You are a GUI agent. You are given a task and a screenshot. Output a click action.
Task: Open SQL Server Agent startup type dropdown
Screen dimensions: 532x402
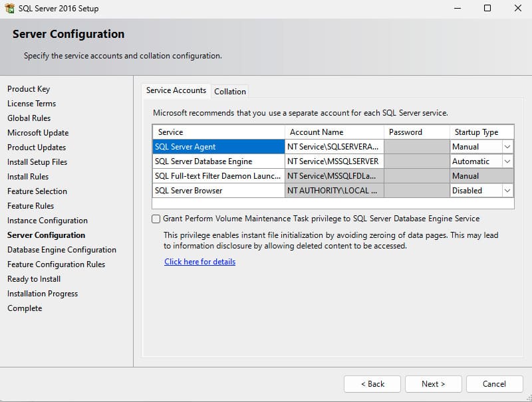pyautogui.click(x=507, y=147)
